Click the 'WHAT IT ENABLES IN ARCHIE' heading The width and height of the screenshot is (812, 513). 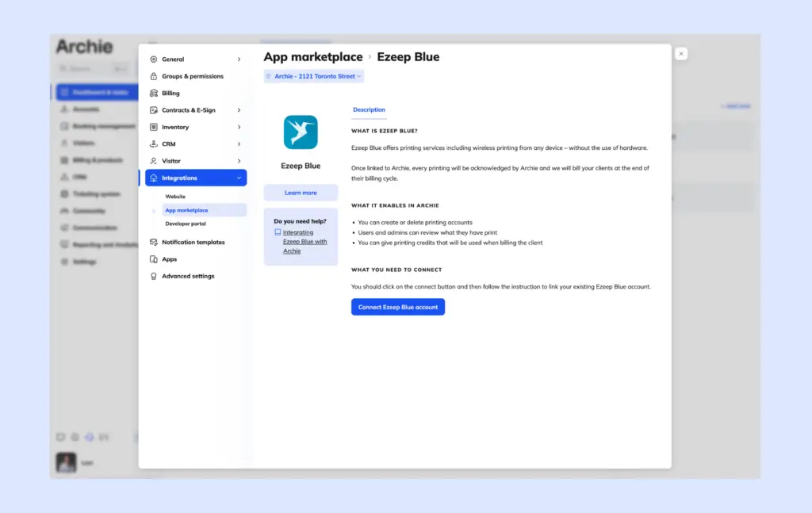(x=395, y=205)
